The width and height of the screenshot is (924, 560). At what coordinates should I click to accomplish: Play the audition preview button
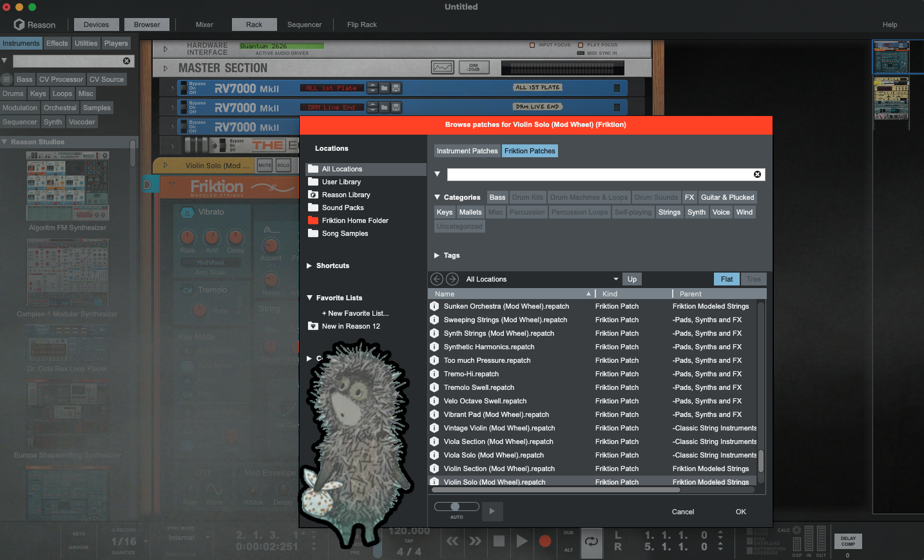coord(492,511)
